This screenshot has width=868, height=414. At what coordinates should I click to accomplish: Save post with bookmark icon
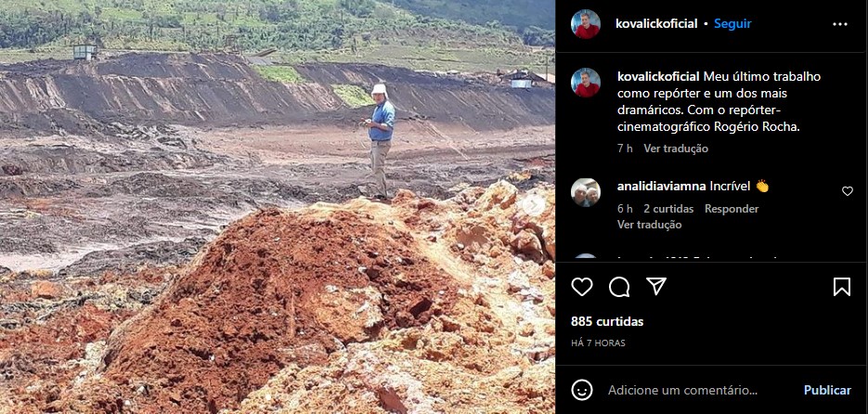coord(841,287)
